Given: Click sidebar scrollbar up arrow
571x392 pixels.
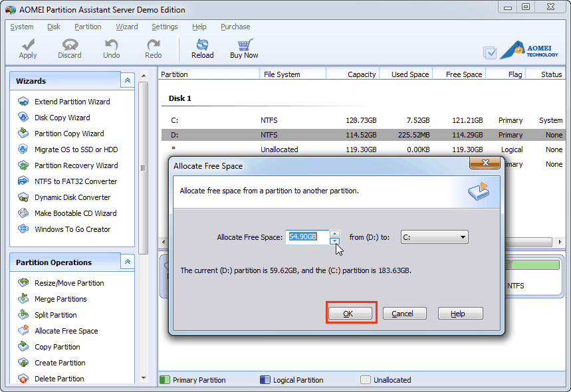Looking at the screenshot, I should (x=144, y=76).
